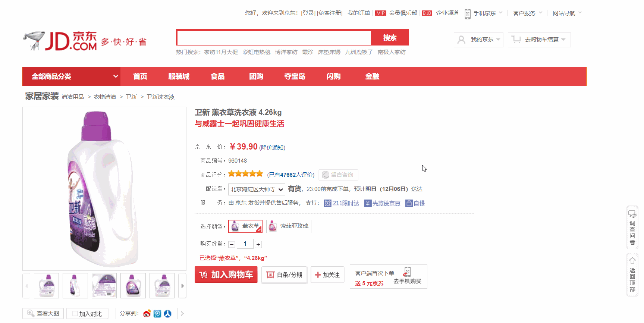Click hot search 九洲鹿被子
Viewport: 644px width, 323px height.
pyautogui.click(x=359, y=52)
